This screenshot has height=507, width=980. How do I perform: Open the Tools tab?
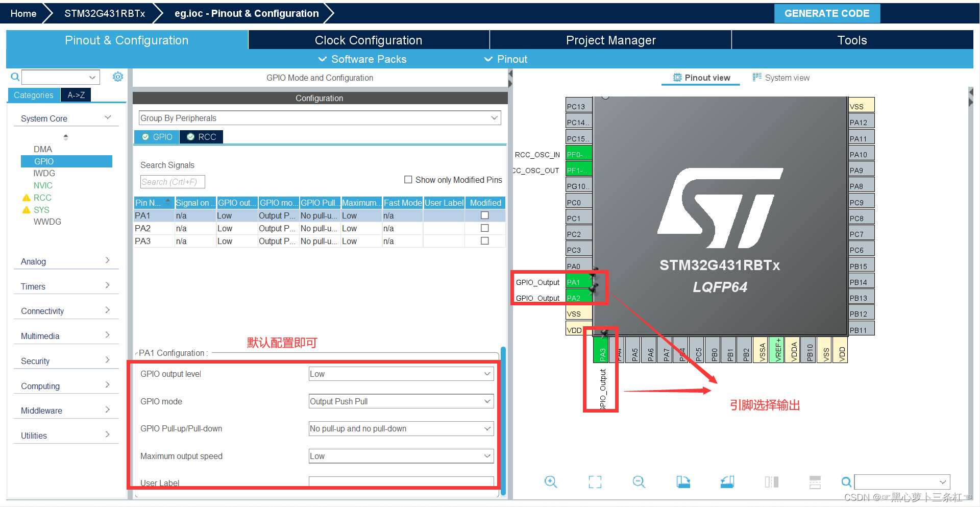(852, 40)
